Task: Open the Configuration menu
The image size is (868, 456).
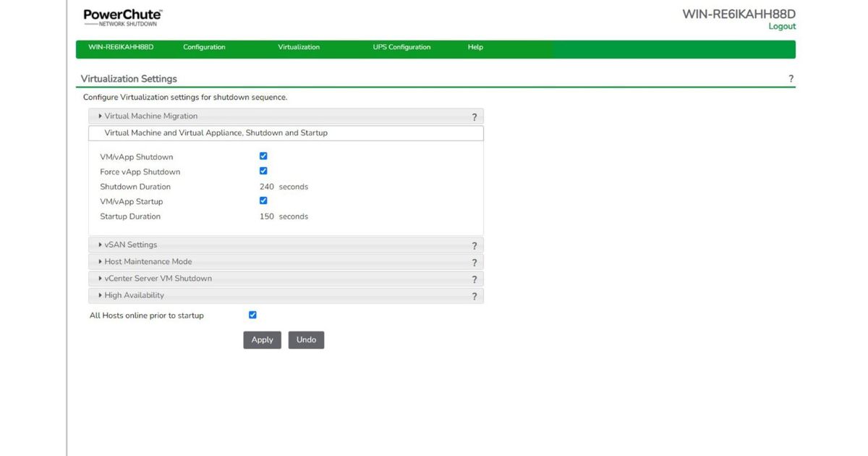Action: pyautogui.click(x=204, y=47)
